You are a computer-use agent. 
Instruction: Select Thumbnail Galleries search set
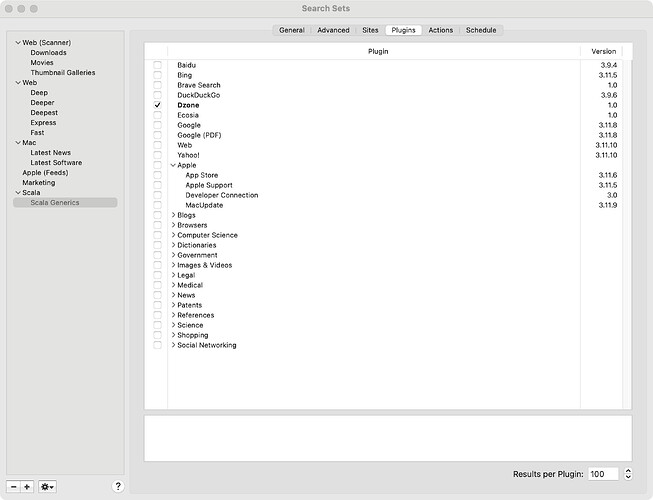[x=63, y=72]
